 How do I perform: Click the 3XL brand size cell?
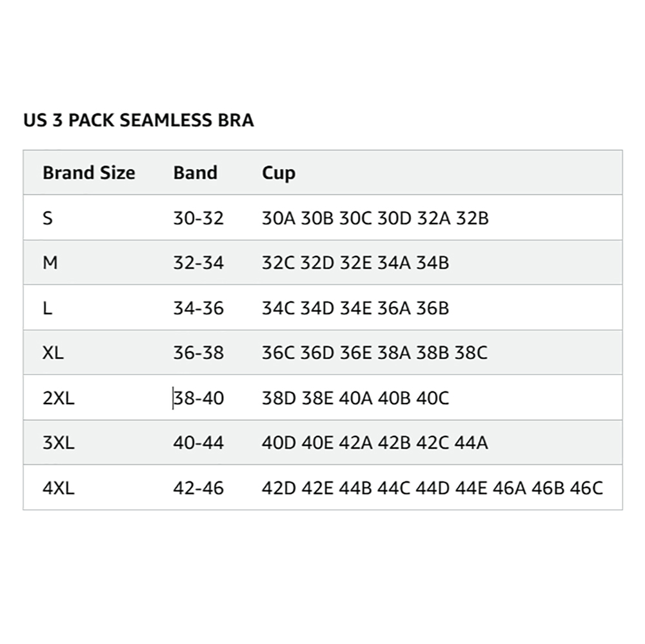(x=59, y=444)
